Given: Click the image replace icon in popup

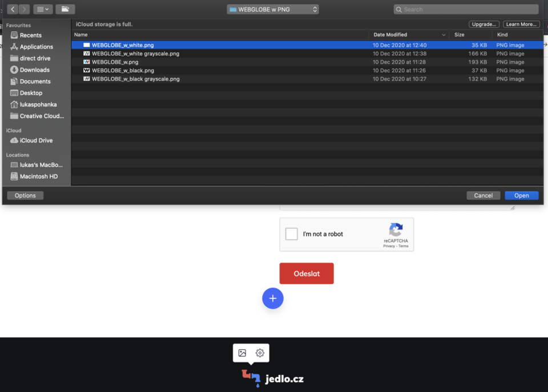Looking at the screenshot, I should (242, 353).
